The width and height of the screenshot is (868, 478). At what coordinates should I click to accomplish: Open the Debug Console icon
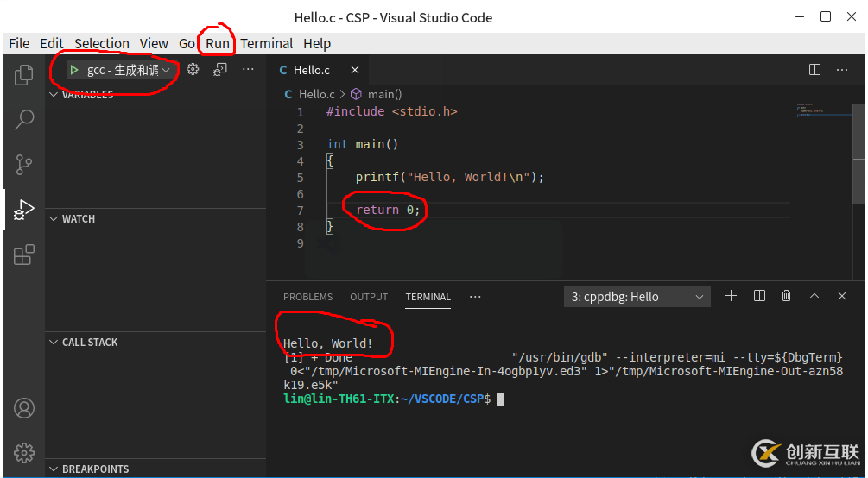pyautogui.click(x=220, y=69)
